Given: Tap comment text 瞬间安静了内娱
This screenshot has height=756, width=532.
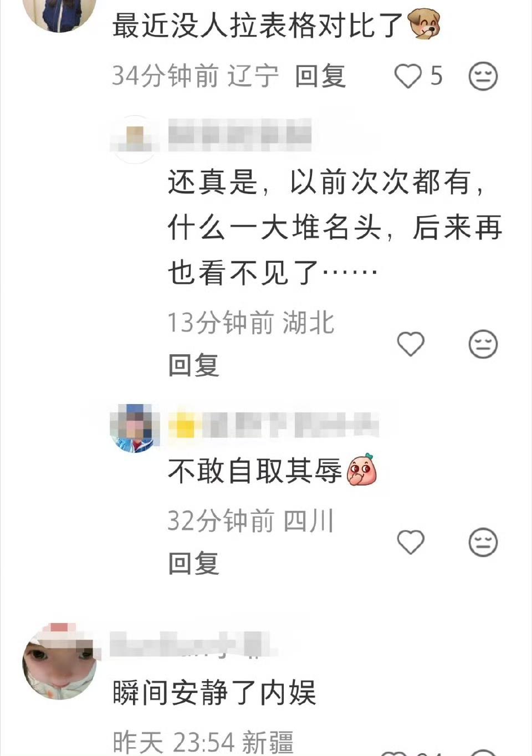Looking at the screenshot, I should coord(214,693).
